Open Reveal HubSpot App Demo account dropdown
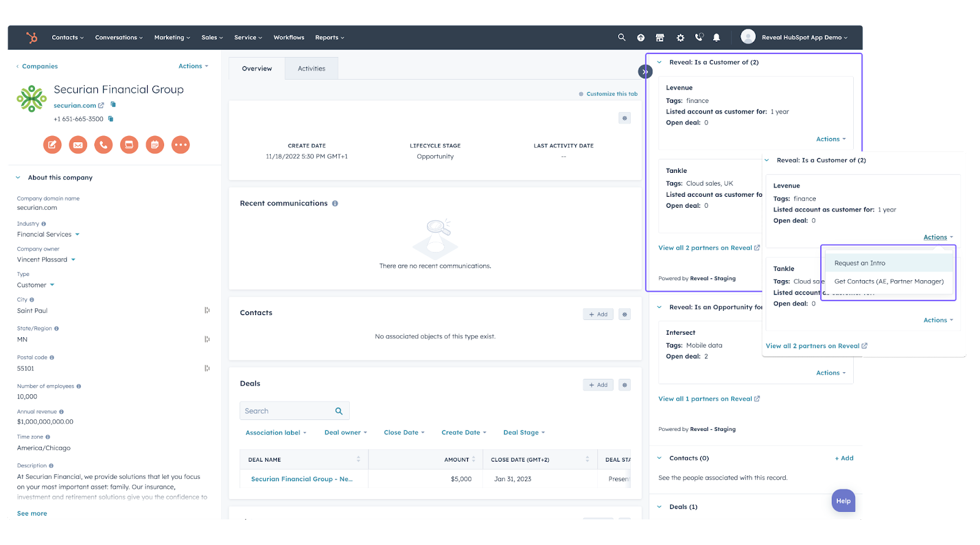This screenshot has width=980, height=545. pos(804,37)
